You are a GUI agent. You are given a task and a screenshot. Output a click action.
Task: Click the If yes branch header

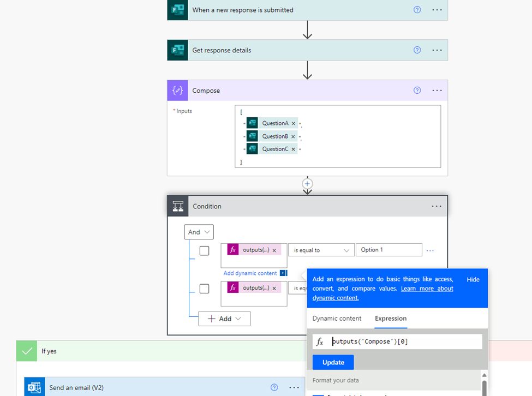(x=161, y=351)
